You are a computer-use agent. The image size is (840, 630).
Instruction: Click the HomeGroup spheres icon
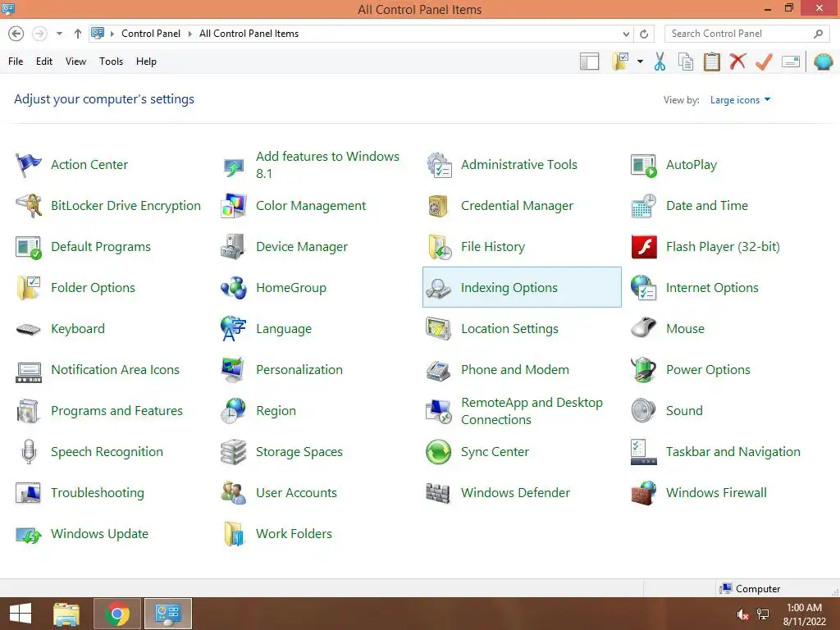coord(233,288)
